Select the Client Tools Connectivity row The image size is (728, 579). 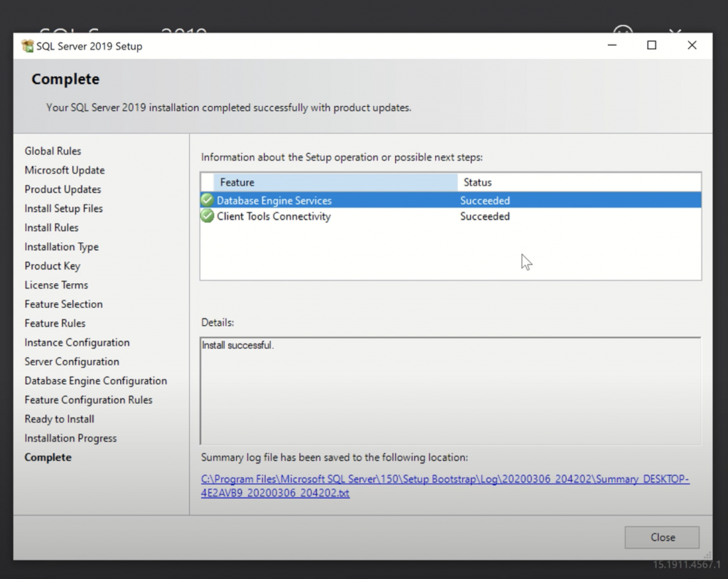451,216
